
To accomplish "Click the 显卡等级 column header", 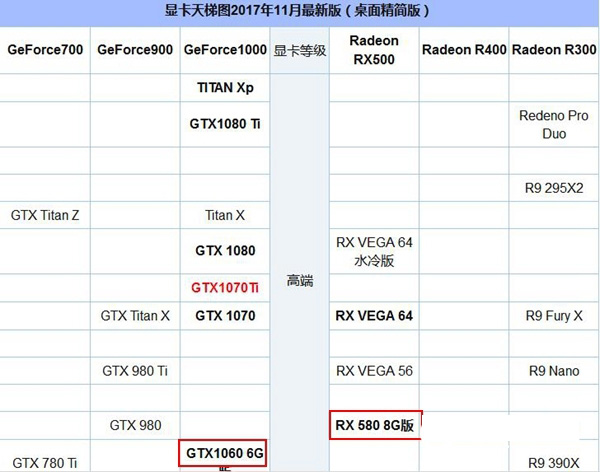I will pos(300,51).
